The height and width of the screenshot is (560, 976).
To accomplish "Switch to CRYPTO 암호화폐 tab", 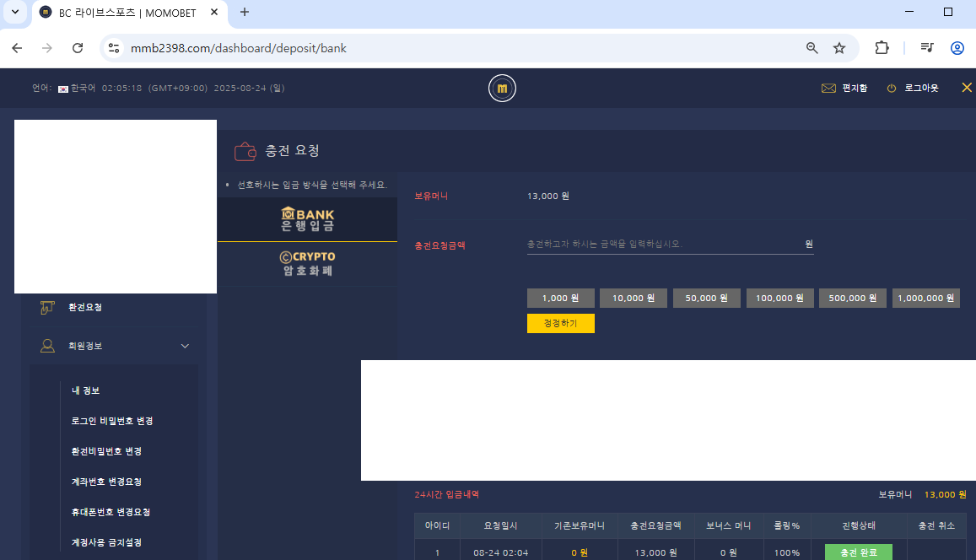I will point(307,264).
